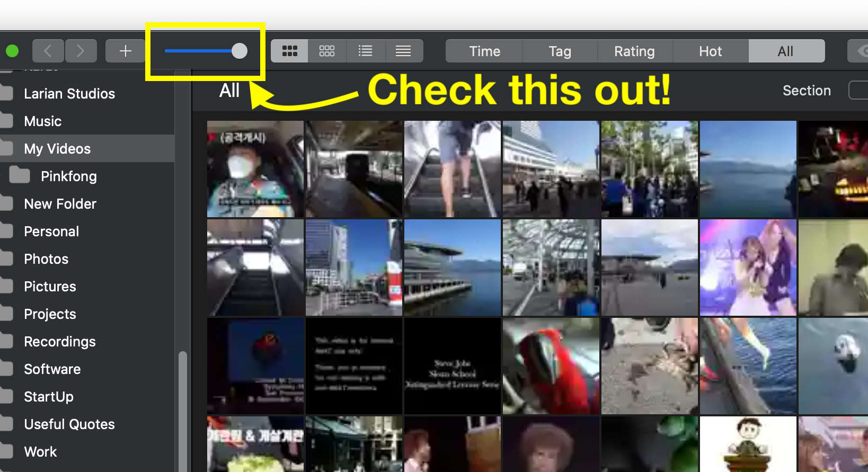Switch to compact lines list view
This screenshot has height=472, width=868.
pos(404,51)
